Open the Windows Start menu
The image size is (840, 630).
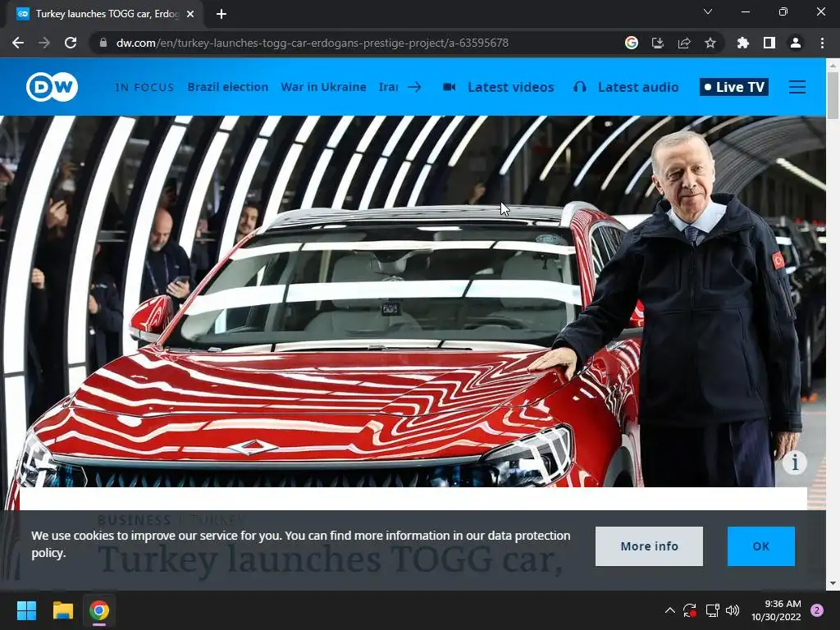[26, 610]
